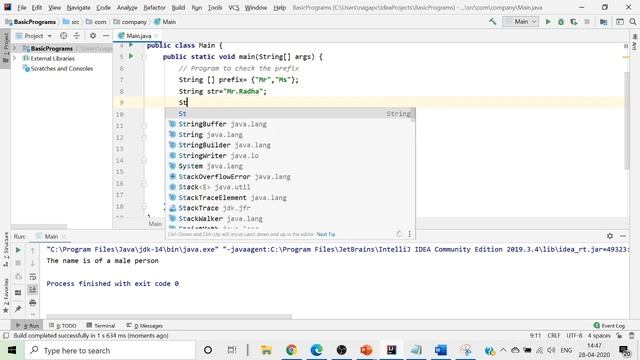This screenshot has width=640, height=360.
Task: Click the 9:11 line:column position indicator
Action: coord(535,336)
